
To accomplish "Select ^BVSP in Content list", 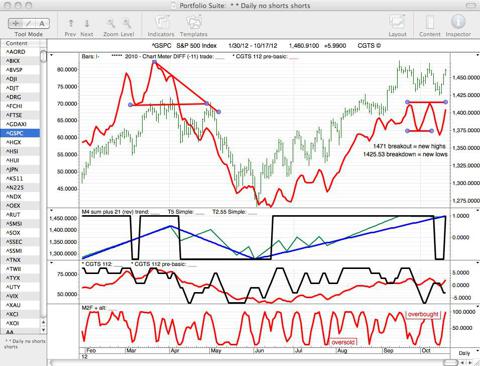I will click(20, 70).
